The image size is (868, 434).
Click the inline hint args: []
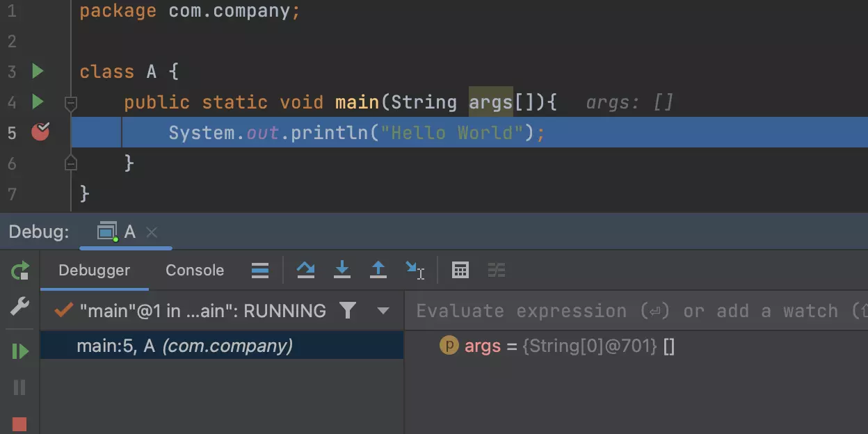pyautogui.click(x=629, y=103)
